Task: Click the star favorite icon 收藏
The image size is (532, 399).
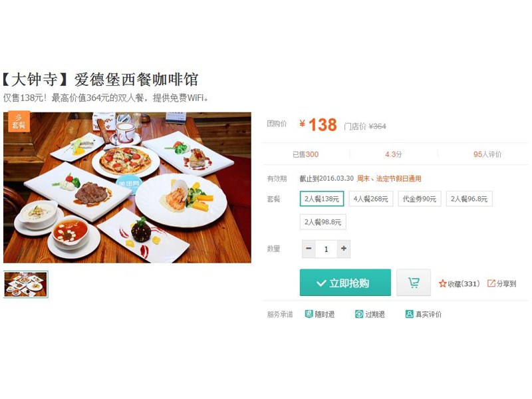Action: 442,284
